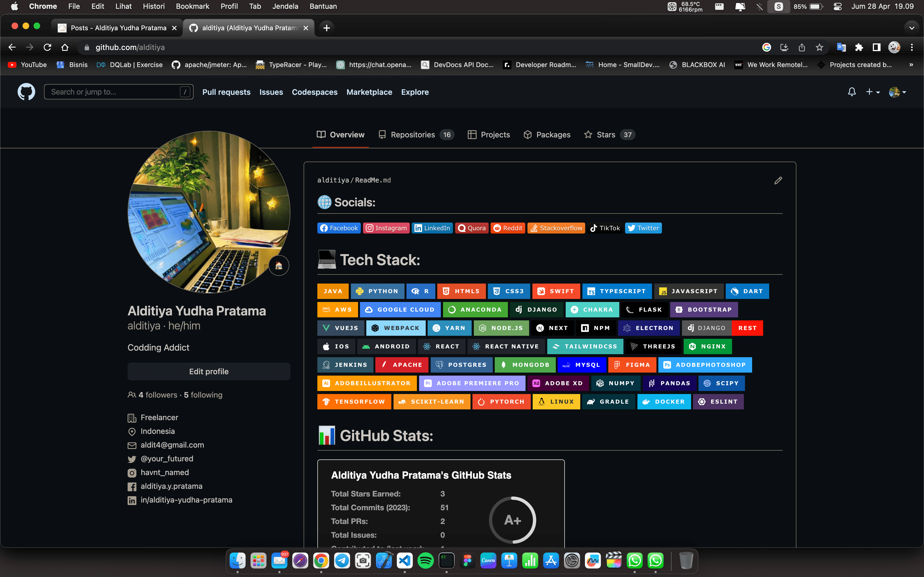Open GitHub home via the Octocat logo

click(26, 91)
